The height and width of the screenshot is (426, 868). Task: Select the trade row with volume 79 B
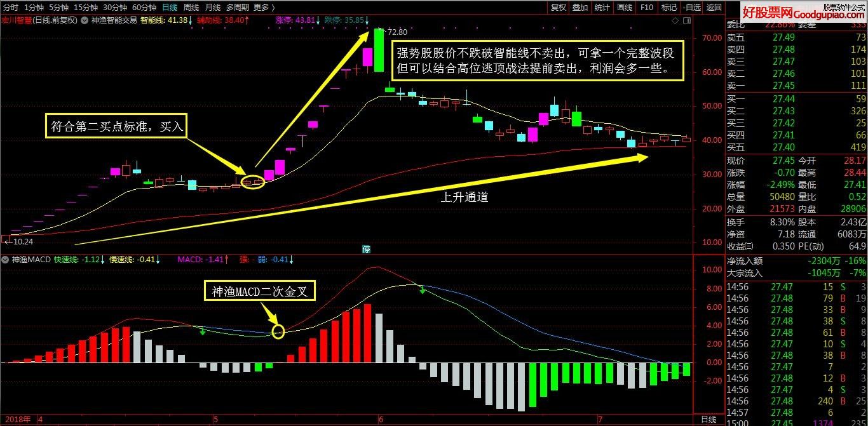796,298
